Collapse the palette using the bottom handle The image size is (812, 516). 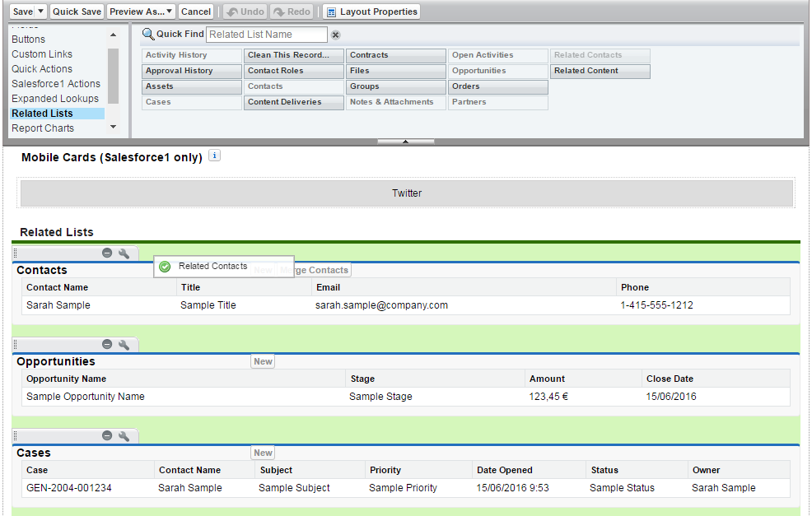click(x=405, y=142)
